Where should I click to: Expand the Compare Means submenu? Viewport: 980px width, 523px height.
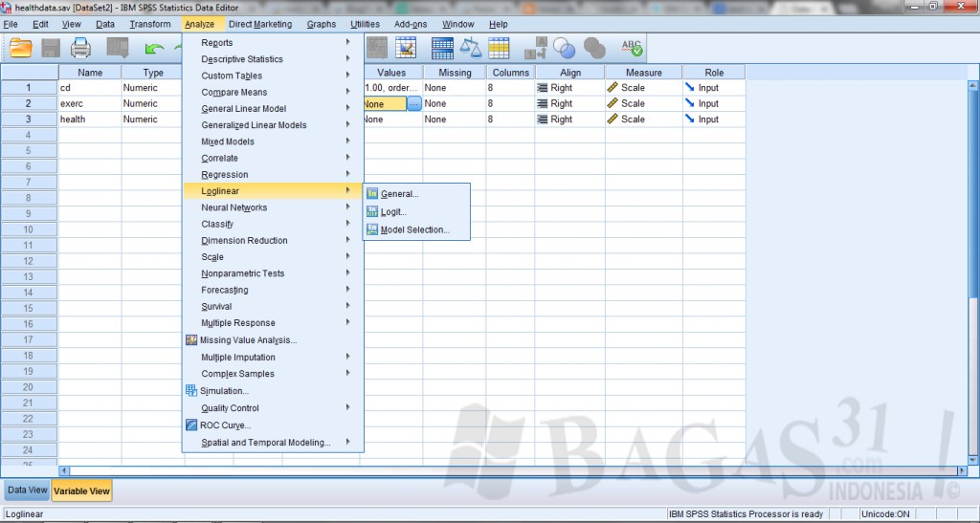click(273, 92)
